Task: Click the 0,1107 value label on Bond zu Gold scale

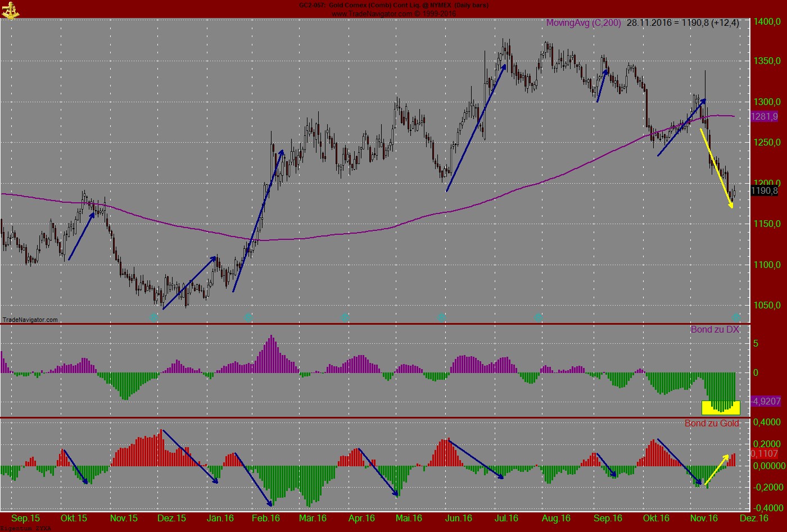Action: (763, 453)
